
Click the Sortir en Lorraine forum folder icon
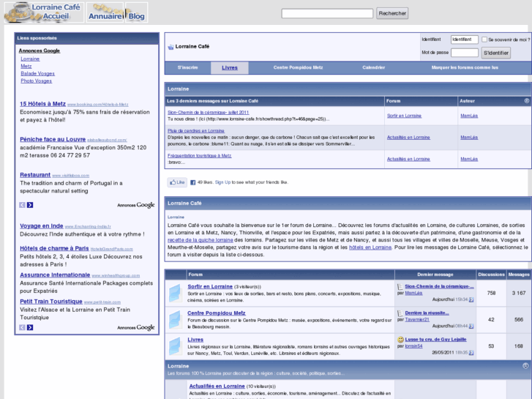[x=176, y=293]
